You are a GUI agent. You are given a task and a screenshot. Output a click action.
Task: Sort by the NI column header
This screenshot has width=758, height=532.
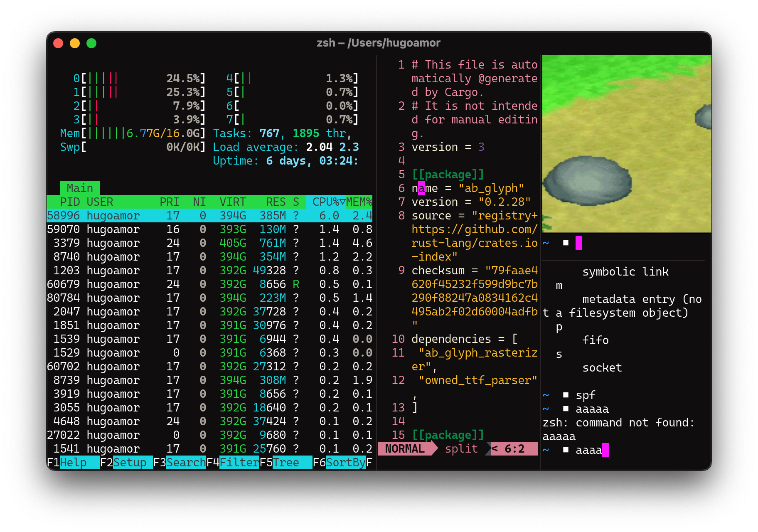[x=199, y=202]
